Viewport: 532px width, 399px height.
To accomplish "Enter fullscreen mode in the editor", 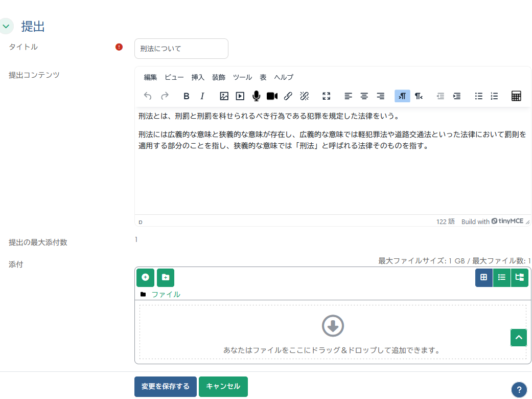I will coord(327,96).
